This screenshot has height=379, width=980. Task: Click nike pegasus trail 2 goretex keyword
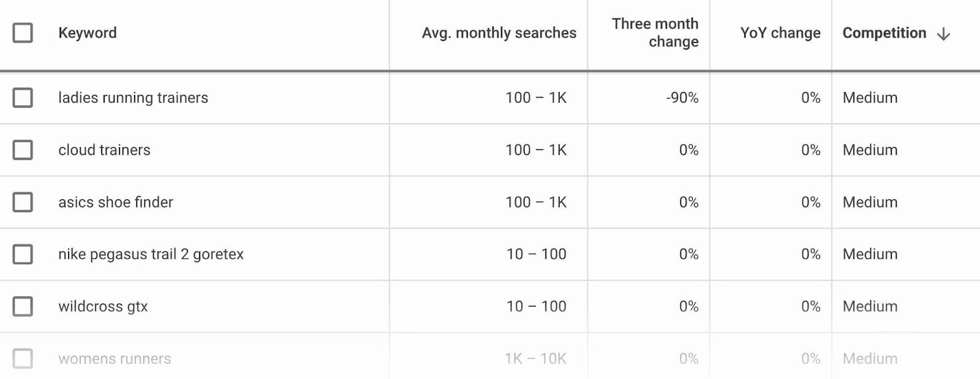[x=151, y=254]
